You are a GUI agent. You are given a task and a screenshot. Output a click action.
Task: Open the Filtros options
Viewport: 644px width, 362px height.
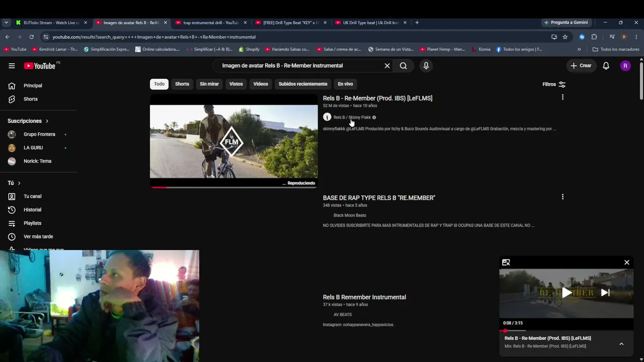554,84
